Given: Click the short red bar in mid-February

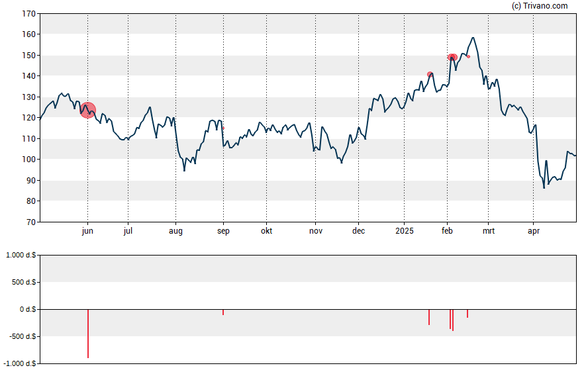Looking at the screenshot, I should coord(467,314).
